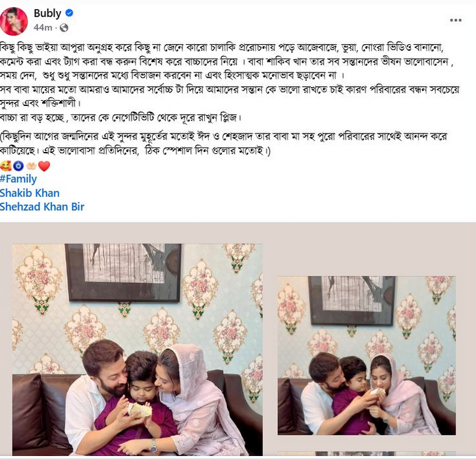Click the parenthetical paragraph about the birthday moment

pyautogui.click(x=224, y=143)
